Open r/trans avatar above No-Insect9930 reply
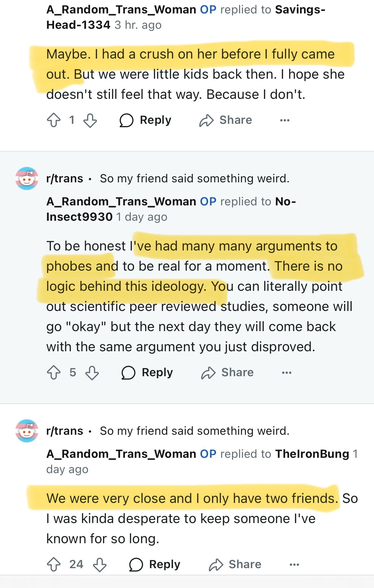The width and height of the screenshot is (374, 588). coord(27,179)
